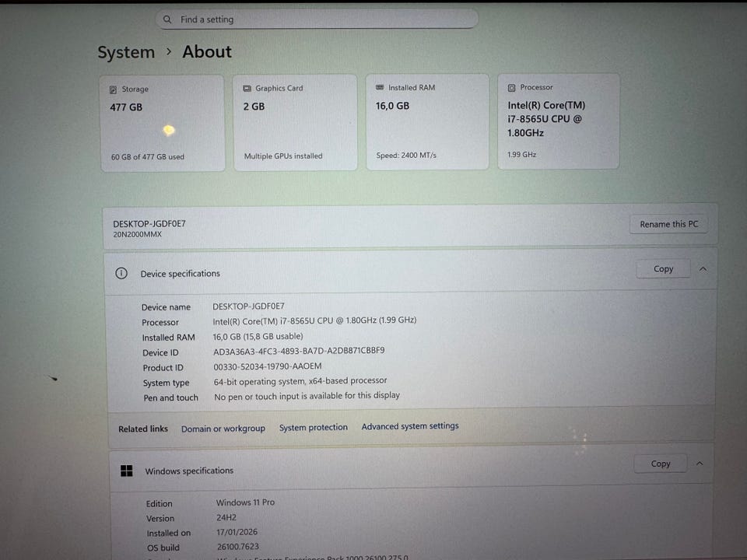Go back to System breadcrumb
Screen dimensions: 747x560
126,52
